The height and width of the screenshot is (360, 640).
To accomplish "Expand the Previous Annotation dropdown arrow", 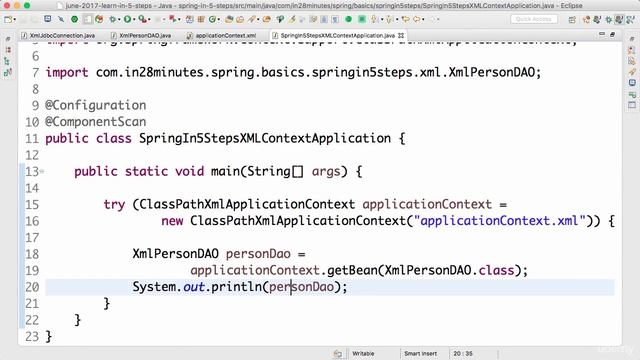I will (x=397, y=19).
